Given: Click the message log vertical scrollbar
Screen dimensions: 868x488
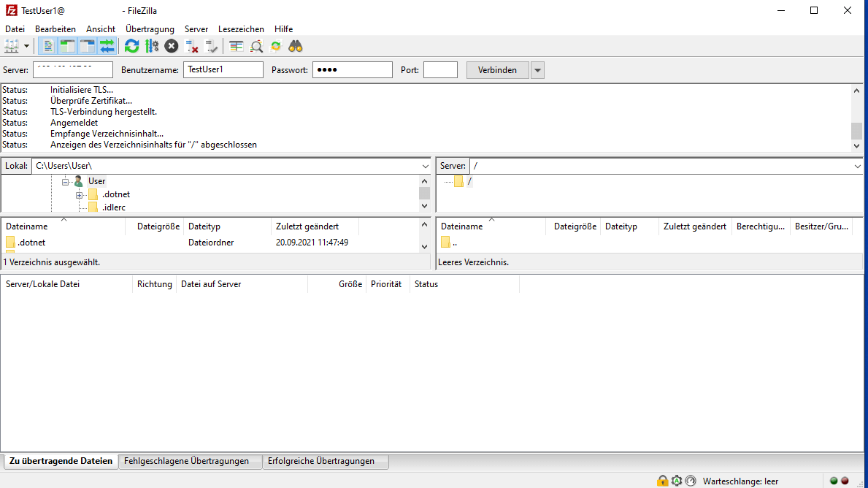Looking at the screenshot, I should 857,117.
